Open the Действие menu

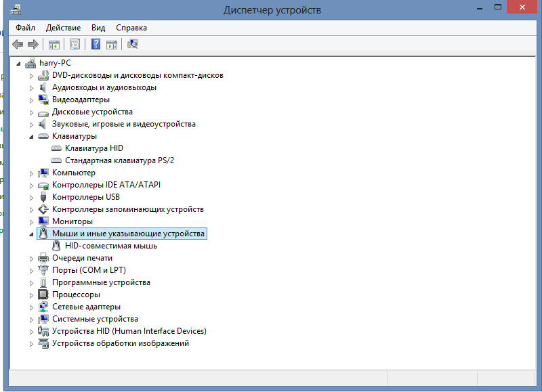pyautogui.click(x=63, y=28)
